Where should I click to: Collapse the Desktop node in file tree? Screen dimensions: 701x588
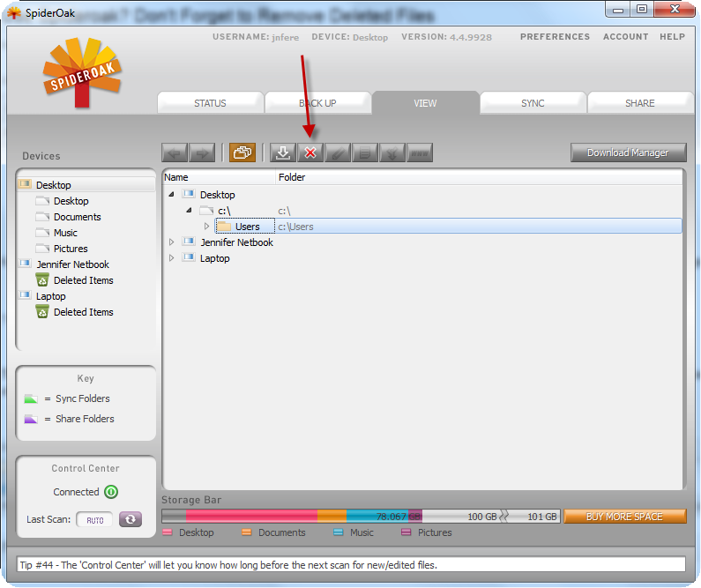point(171,194)
